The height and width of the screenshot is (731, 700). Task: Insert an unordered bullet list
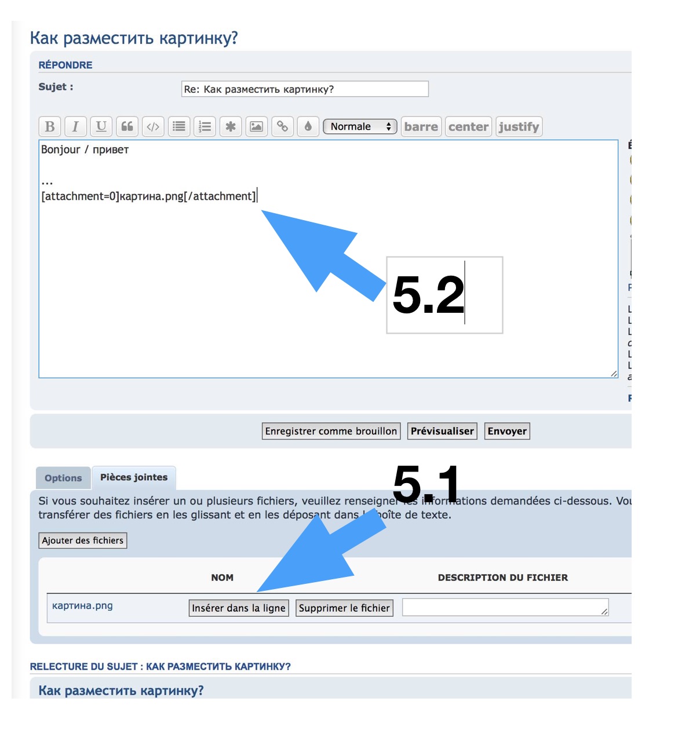pyautogui.click(x=179, y=127)
